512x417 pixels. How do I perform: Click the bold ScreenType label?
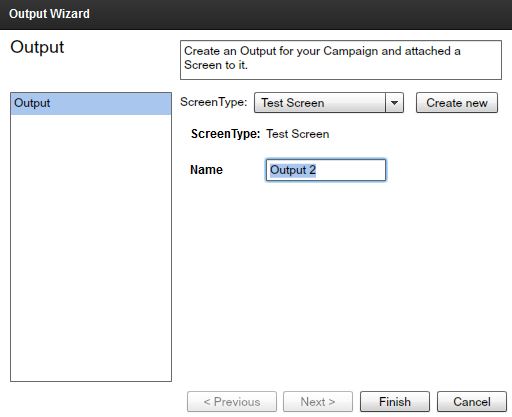225,134
